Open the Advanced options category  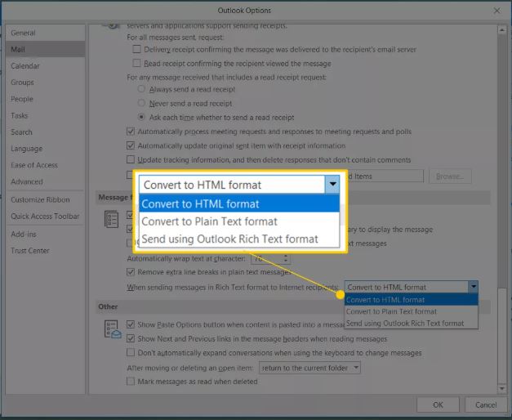(45, 181)
